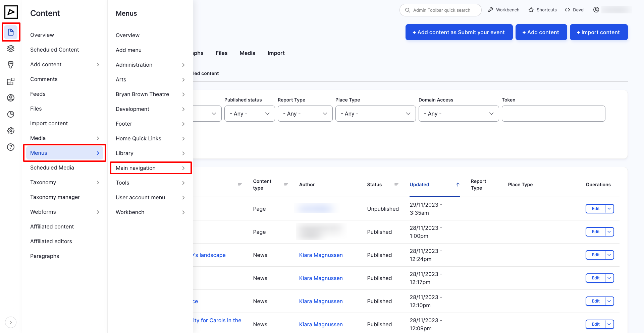Click the Appearance paintbrush icon in sidebar
Viewport: 644px width, 333px height.
tap(11, 65)
